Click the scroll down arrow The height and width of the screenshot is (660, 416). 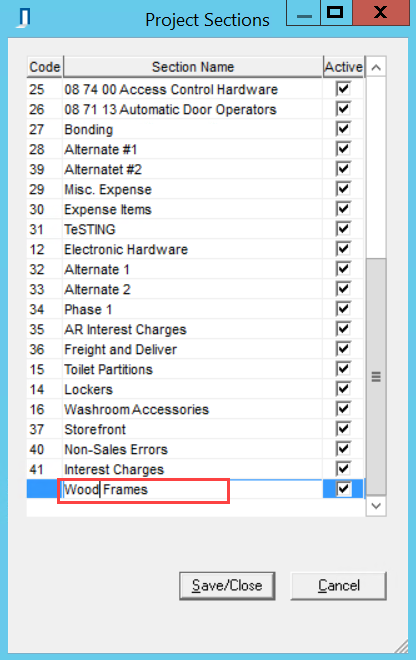376,506
